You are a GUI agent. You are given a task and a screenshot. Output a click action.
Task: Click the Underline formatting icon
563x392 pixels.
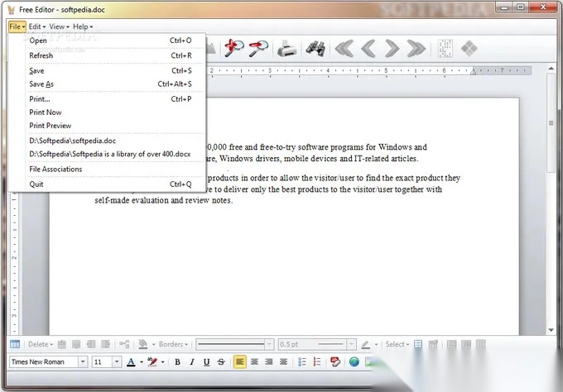pos(206,361)
